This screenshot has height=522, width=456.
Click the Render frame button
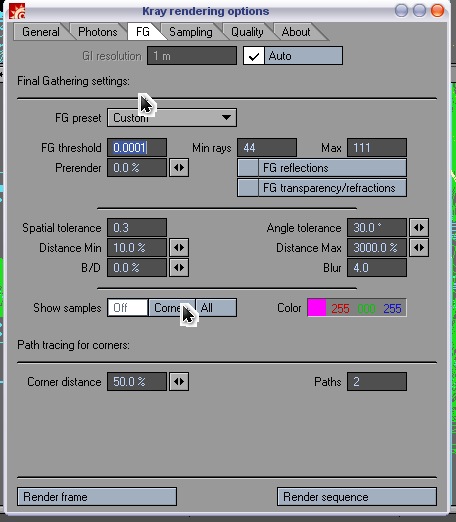(x=97, y=497)
